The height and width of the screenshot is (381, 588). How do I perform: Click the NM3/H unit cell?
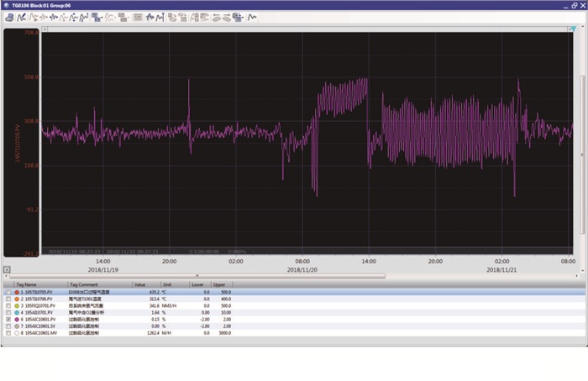coord(169,305)
